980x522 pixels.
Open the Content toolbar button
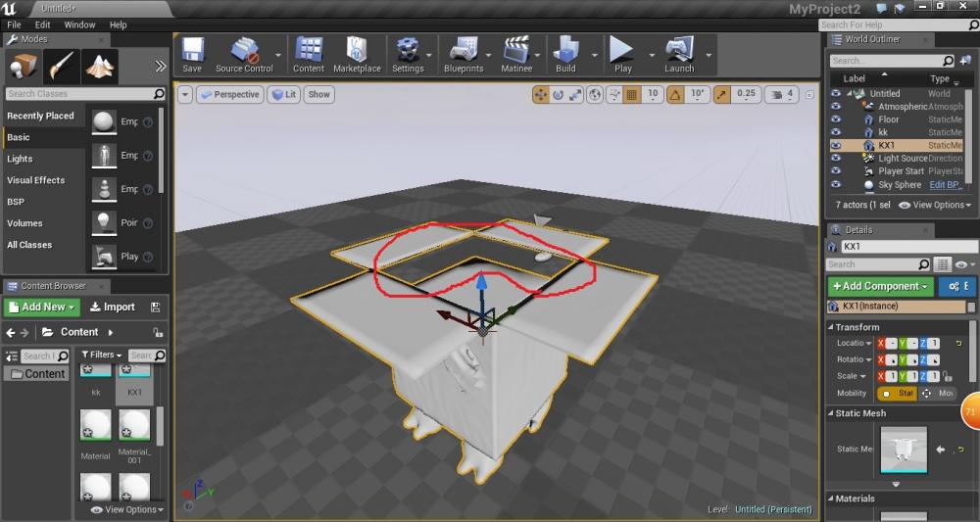309,55
